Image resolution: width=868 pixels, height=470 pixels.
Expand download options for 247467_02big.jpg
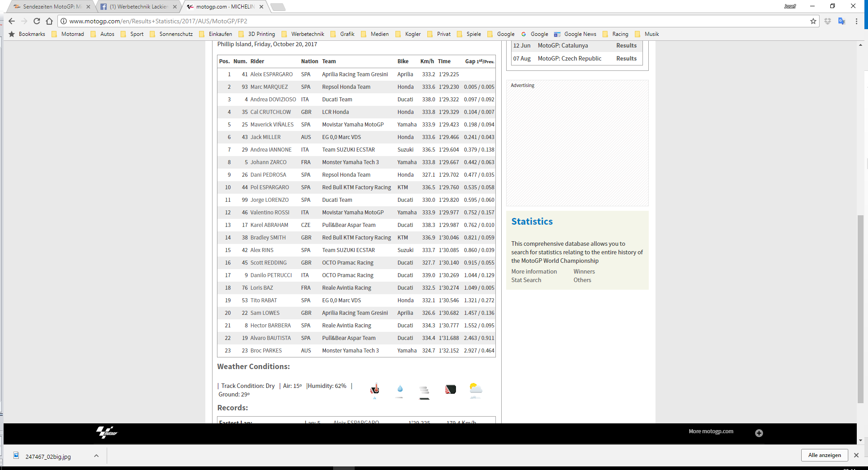(x=96, y=456)
